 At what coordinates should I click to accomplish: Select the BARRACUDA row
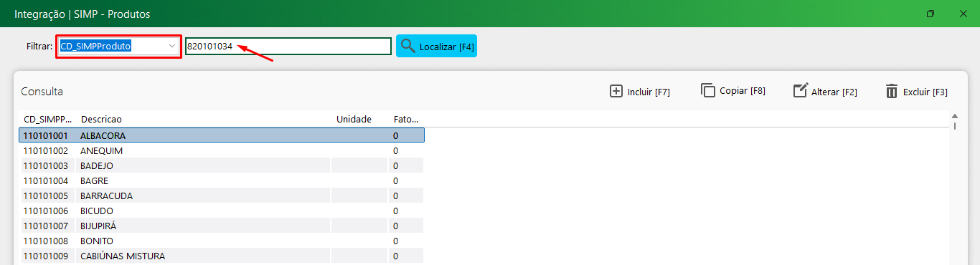pyautogui.click(x=222, y=196)
